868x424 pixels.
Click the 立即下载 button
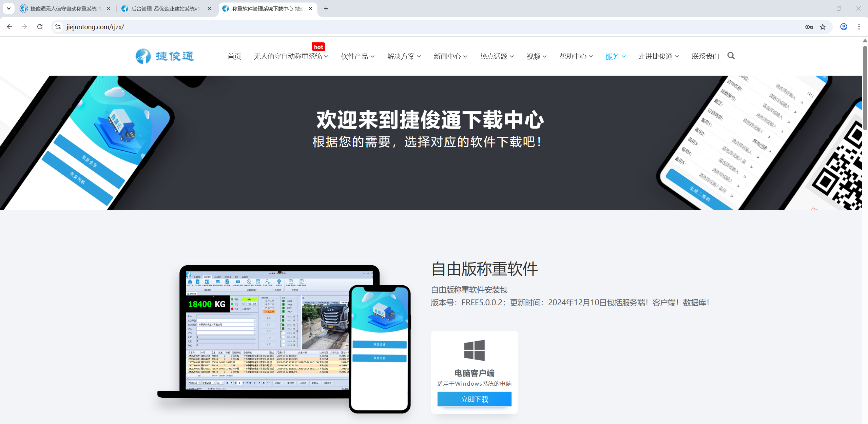(474, 399)
